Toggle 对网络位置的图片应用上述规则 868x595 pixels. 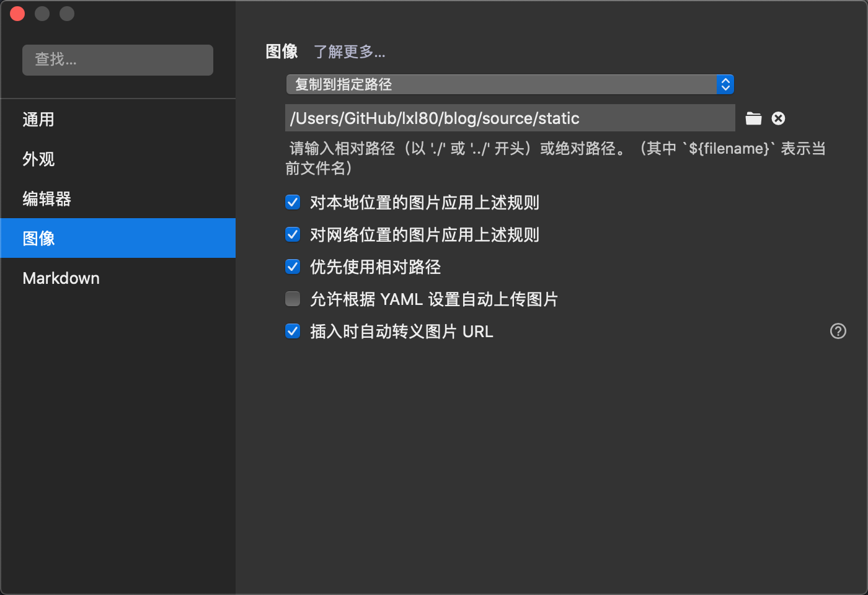click(x=293, y=234)
